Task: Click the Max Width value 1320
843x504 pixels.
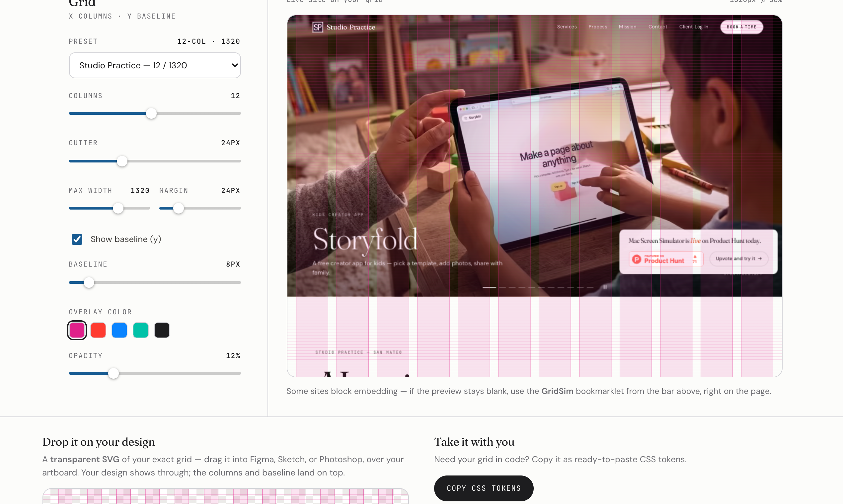Action: point(140,191)
